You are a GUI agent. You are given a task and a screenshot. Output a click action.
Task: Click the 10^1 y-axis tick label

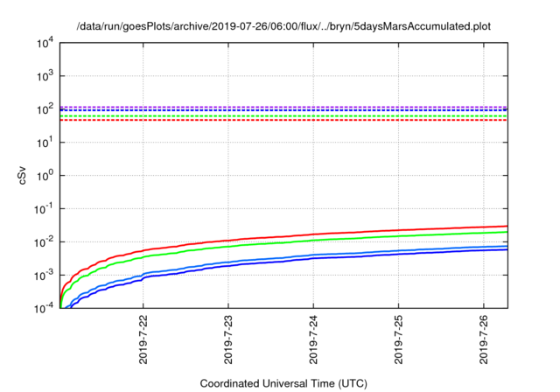tap(45, 143)
